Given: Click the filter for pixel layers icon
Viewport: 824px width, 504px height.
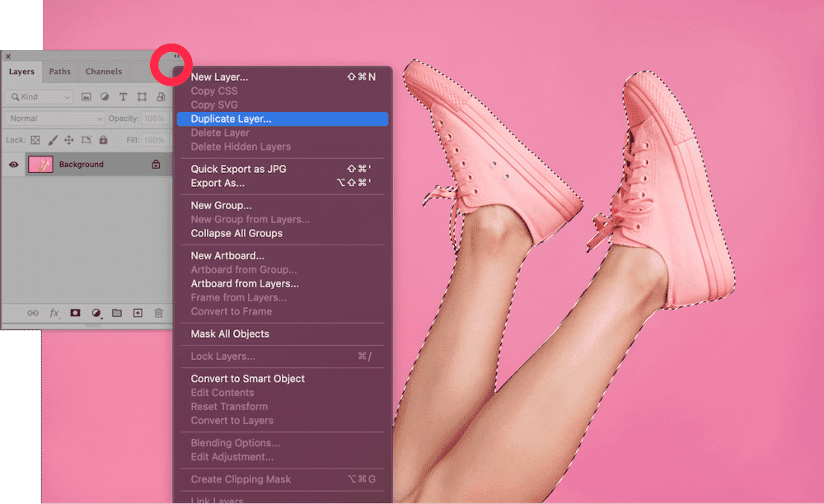Looking at the screenshot, I should click(x=86, y=97).
